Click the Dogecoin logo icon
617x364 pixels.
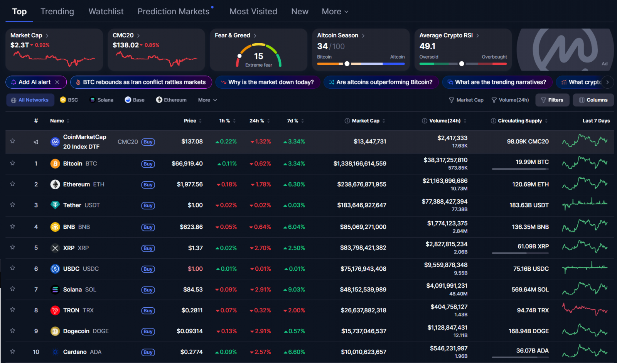click(55, 332)
